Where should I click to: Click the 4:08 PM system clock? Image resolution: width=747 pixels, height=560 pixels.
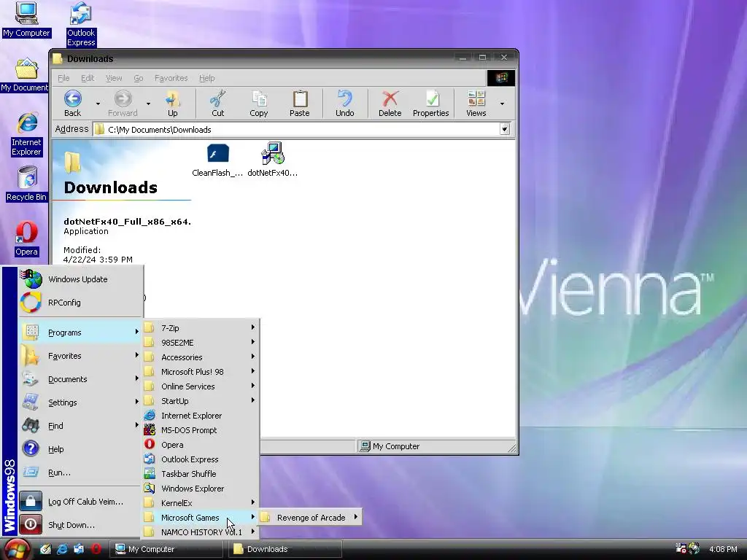pyautogui.click(x=723, y=549)
